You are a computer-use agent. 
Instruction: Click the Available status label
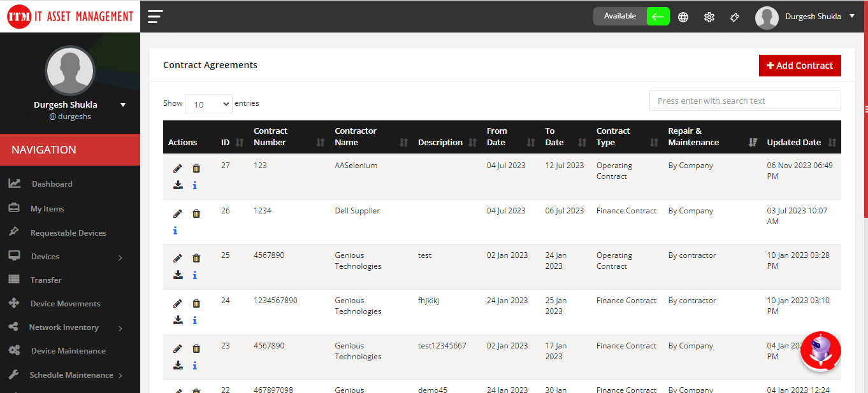click(x=620, y=17)
